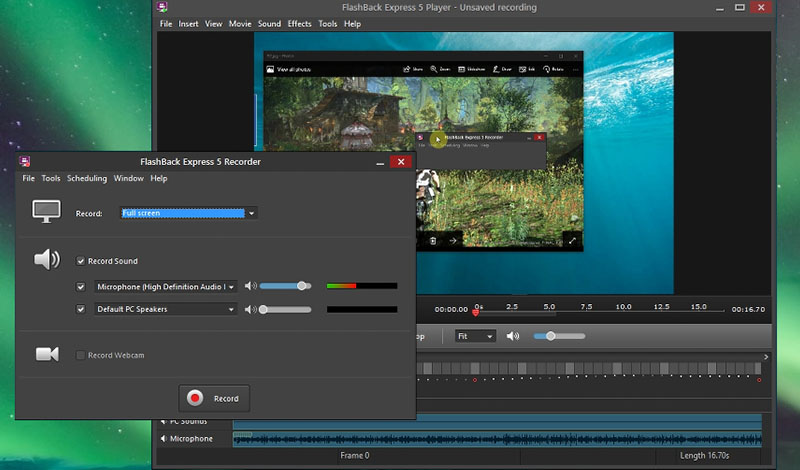Click the PC Speakers volume slider

[285, 309]
